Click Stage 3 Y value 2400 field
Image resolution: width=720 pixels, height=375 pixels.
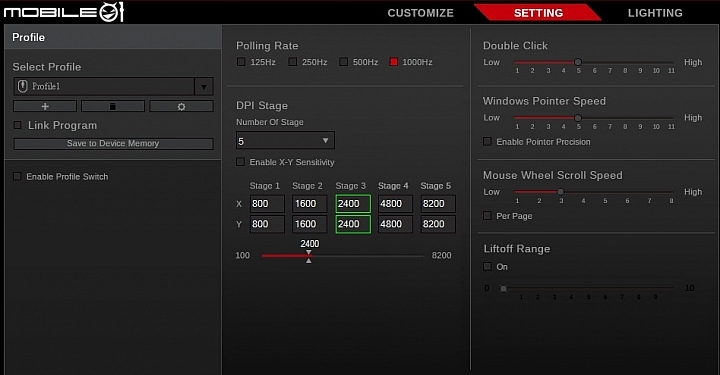tap(353, 224)
